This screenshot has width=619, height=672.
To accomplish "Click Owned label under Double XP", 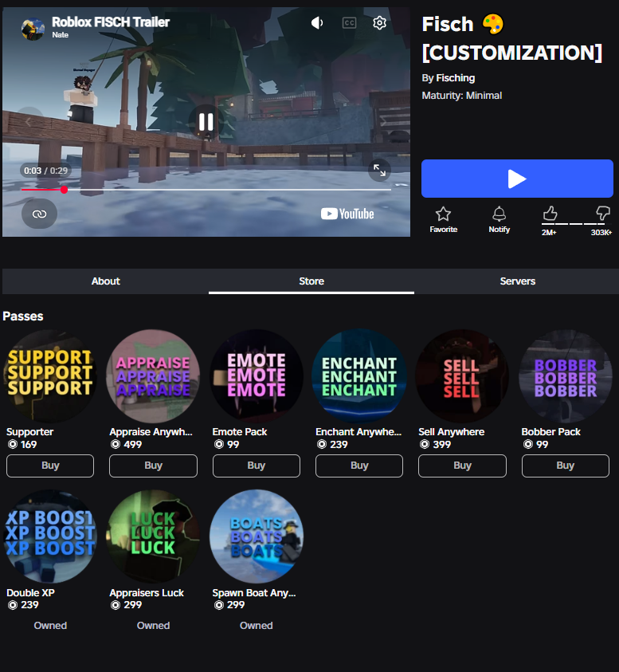I will (50, 625).
